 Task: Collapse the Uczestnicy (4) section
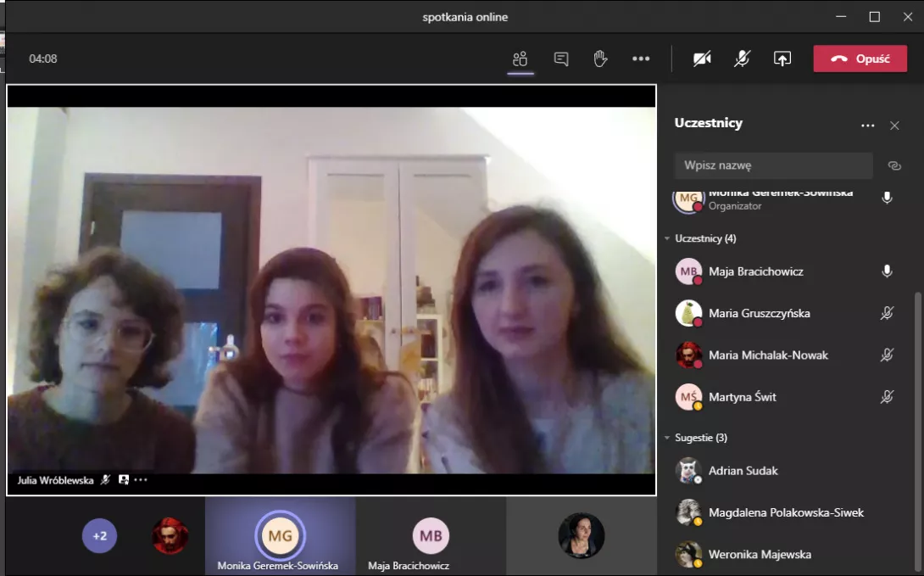668,238
